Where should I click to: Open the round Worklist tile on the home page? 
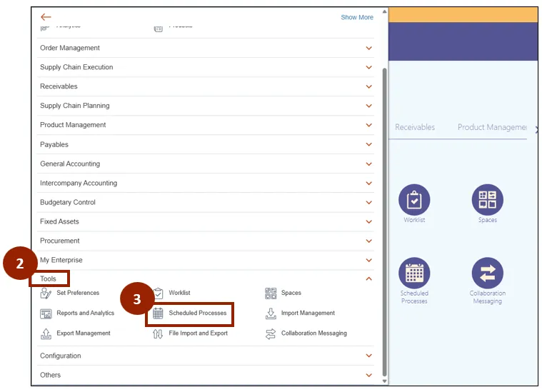point(414,200)
